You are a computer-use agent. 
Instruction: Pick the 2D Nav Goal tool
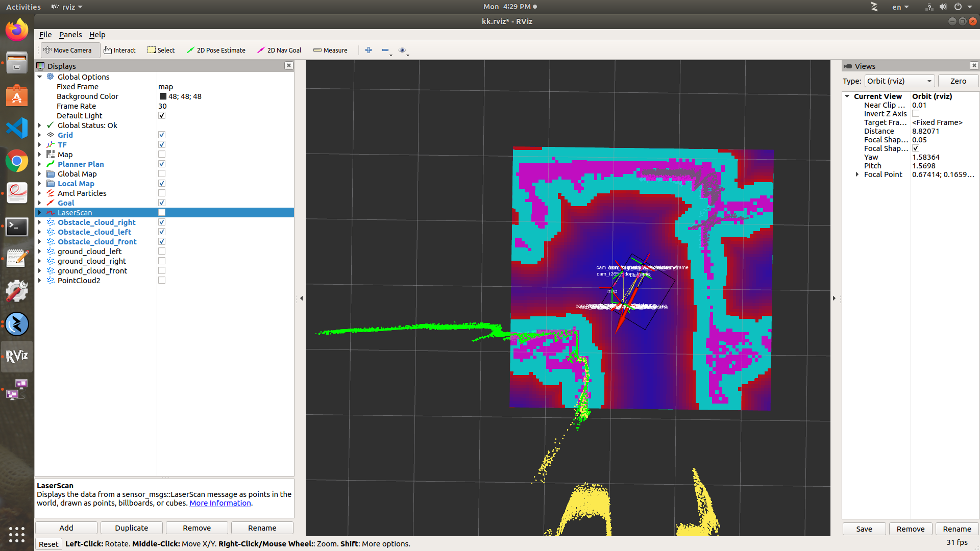coord(279,50)
